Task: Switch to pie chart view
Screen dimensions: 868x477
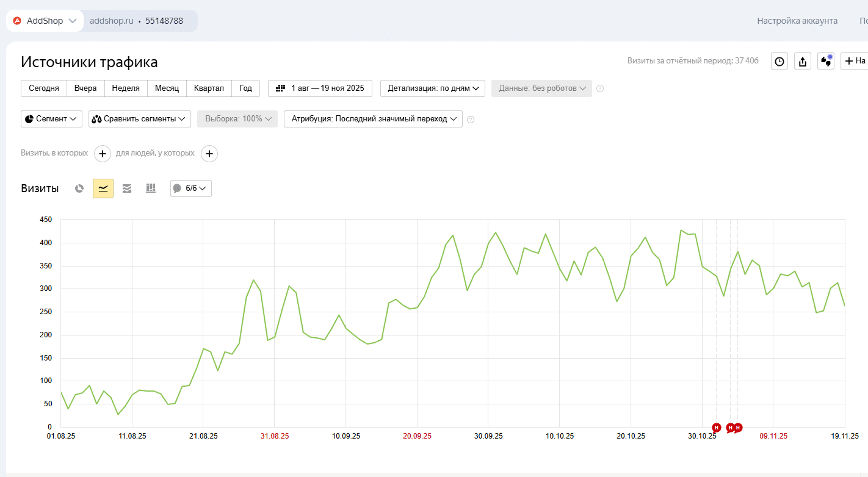Action: coord(79,188)
